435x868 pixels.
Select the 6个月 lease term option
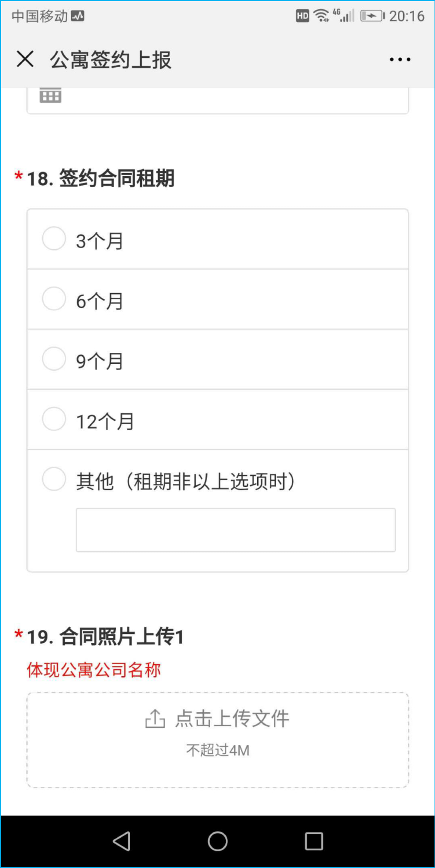click(x=54, y=299)
